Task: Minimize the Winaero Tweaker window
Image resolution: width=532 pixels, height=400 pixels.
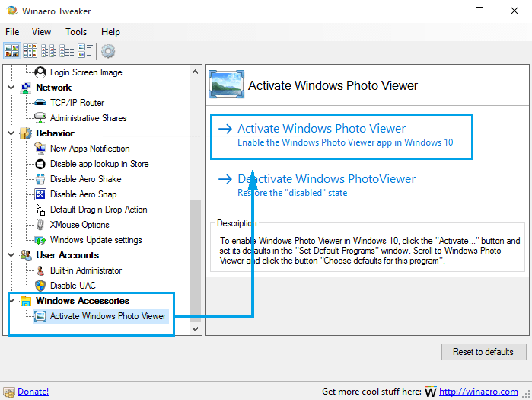Action: (x=445, y=11)
